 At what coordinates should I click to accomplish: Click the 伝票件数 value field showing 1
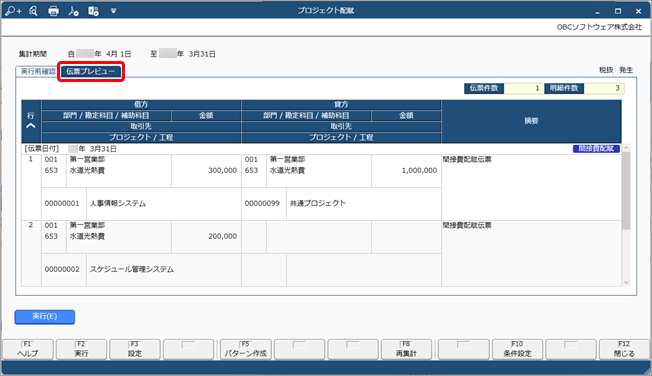pyautogui.click(x=523, y=88)
